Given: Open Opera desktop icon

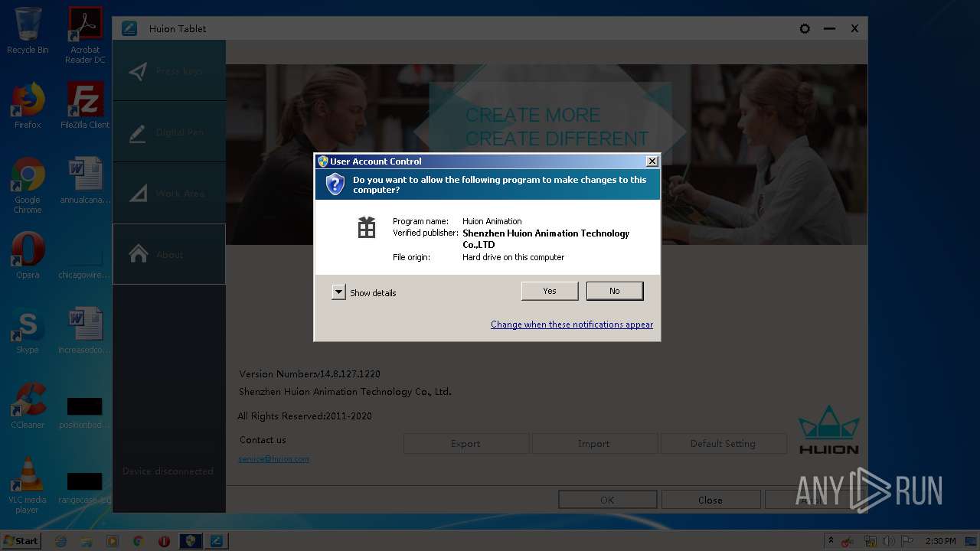Looking at the screenshot, I should 28,255.
